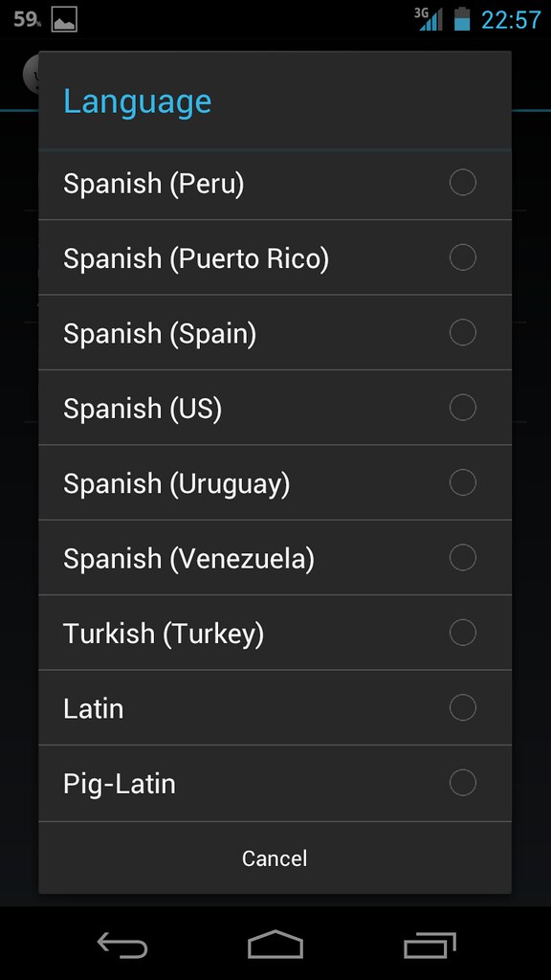This screenshot has height=980, width=551.
Task: Dismiss the dialog with Cancel
Action: click(x=275, y=858)
